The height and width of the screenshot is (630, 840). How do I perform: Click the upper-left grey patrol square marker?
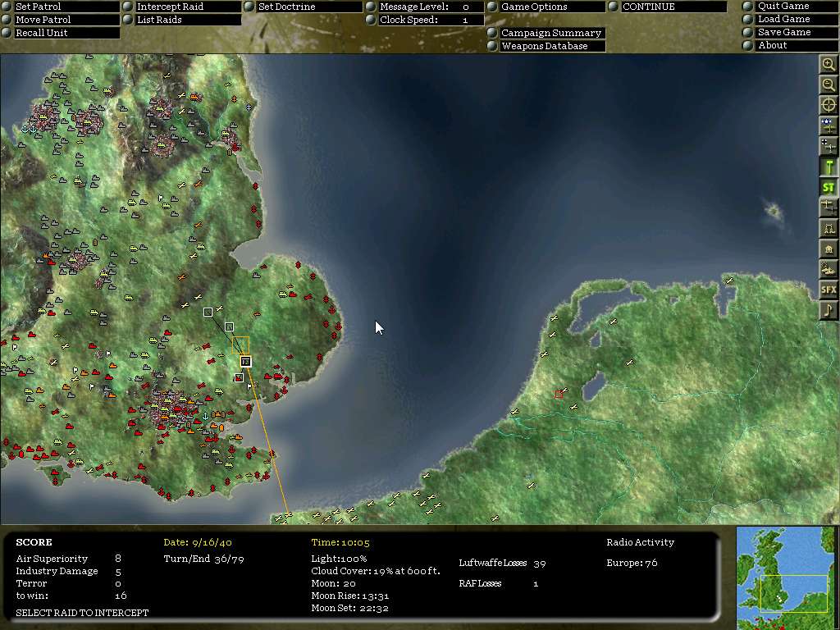208,312
